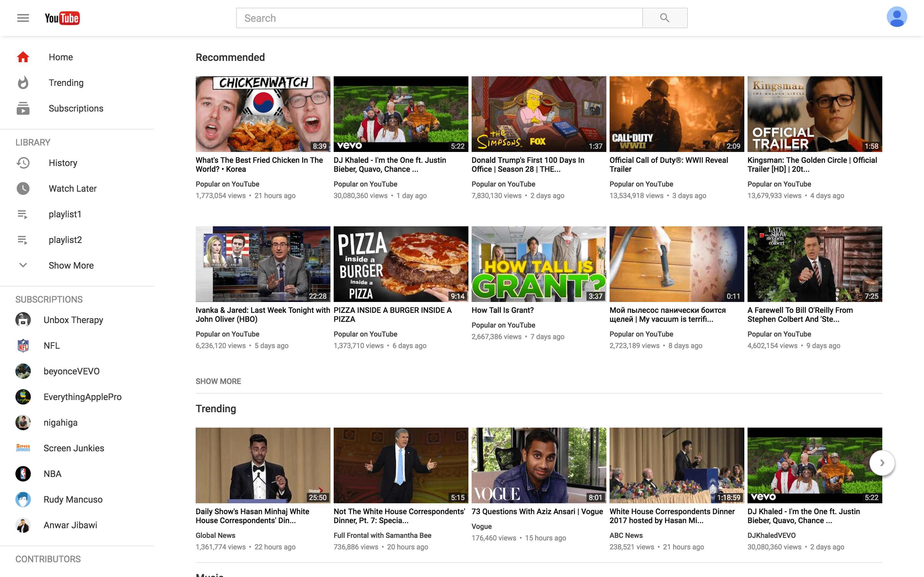Open the hamburger guide menu

(x=23, y=18)
